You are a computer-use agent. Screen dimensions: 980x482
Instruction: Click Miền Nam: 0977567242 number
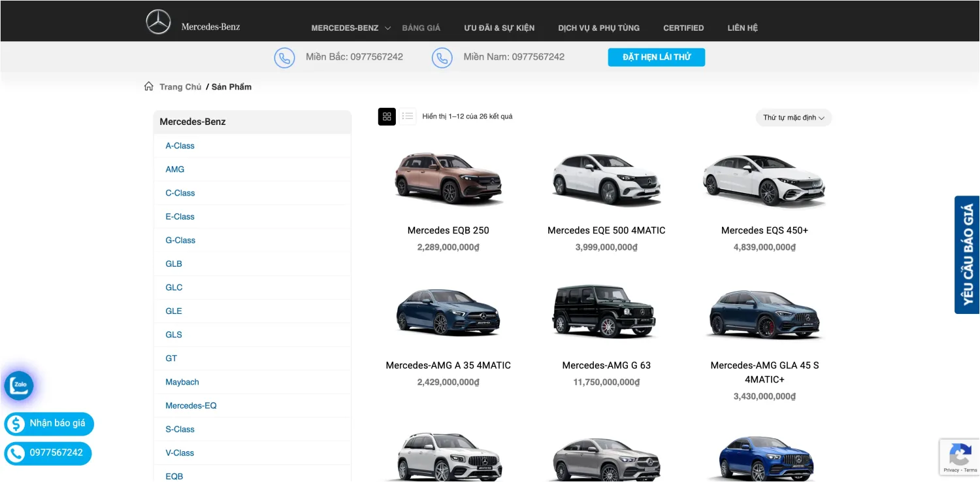coord(514,57)
